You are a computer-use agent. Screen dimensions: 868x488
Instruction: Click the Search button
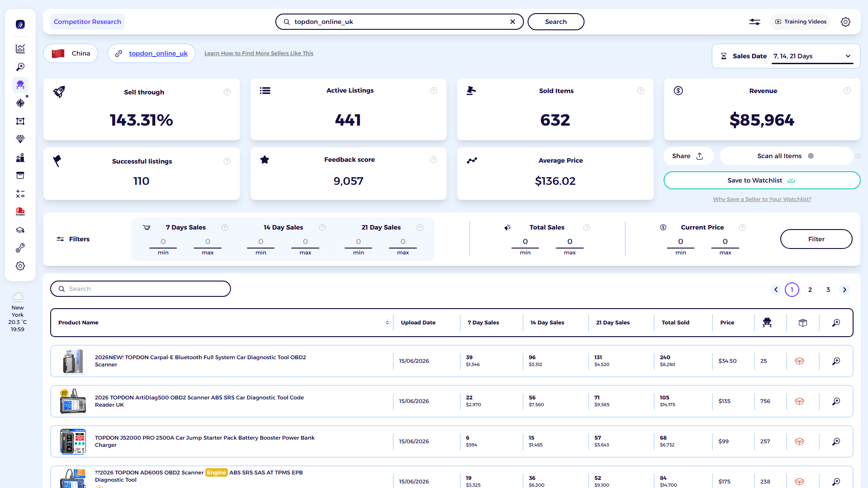[556, 22]
